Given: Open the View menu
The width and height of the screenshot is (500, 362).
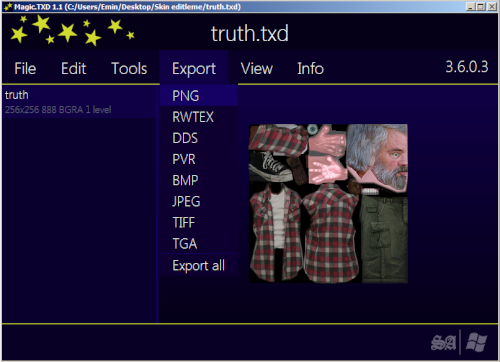Looking at the screenshot, I should point(257,69).
